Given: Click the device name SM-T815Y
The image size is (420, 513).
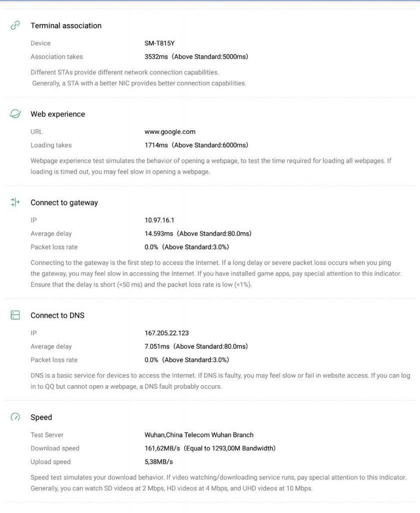Looking at the screenshot, I should tap(159, 44).
